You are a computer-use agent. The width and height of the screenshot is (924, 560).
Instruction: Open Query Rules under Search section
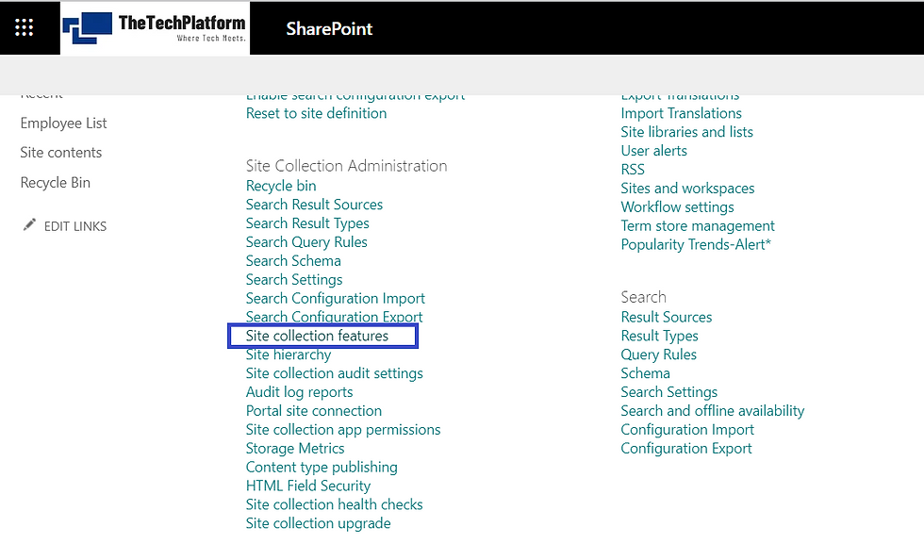(x=658, y=354)
